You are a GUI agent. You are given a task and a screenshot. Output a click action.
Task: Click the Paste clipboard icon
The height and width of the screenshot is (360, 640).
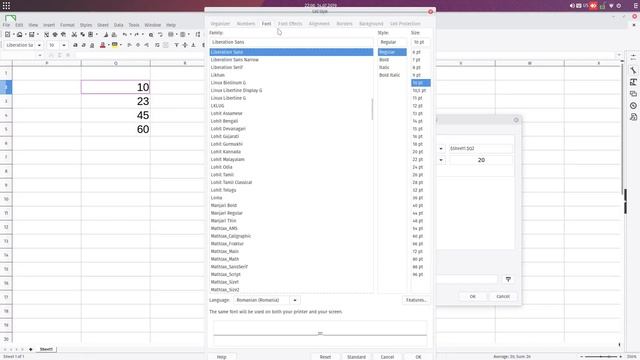pos(91,35)
